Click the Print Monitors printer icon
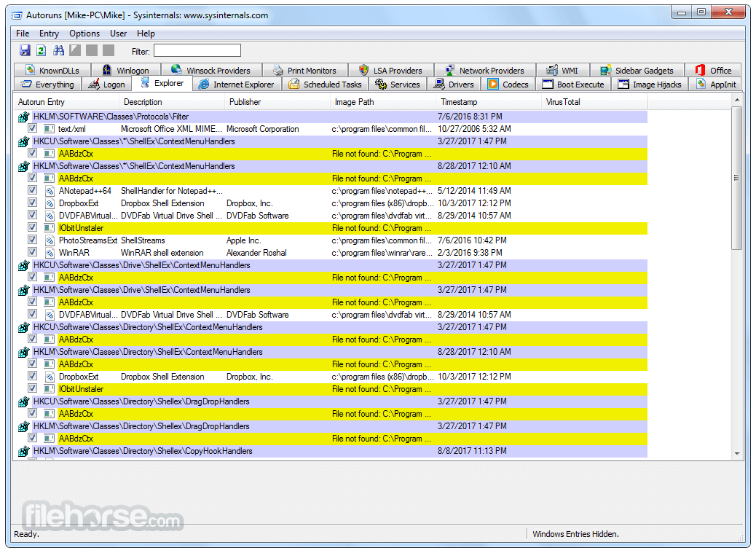 pyautogui.click(x=278, y=71)
